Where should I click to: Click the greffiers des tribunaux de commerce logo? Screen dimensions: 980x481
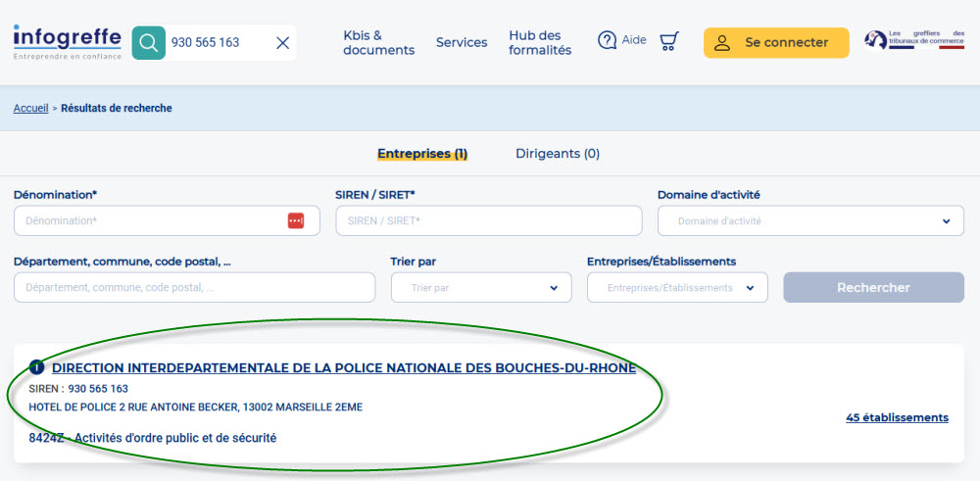(x=913, y=40)
